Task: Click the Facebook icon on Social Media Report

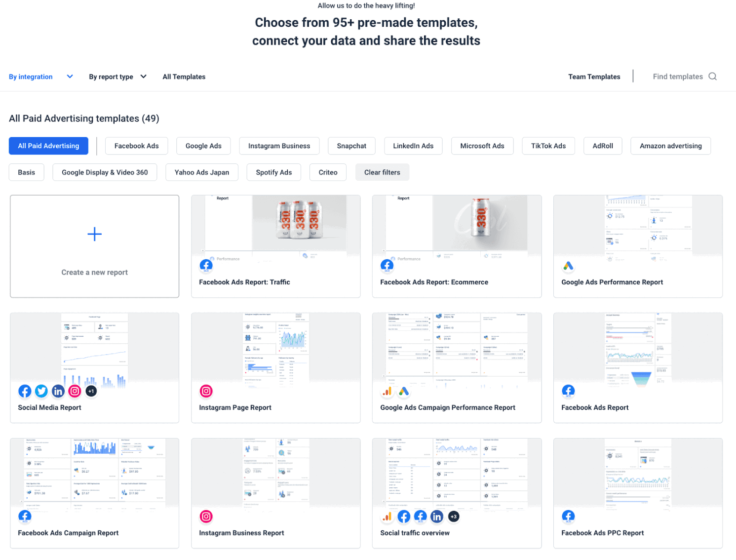Action: (25, 391)
